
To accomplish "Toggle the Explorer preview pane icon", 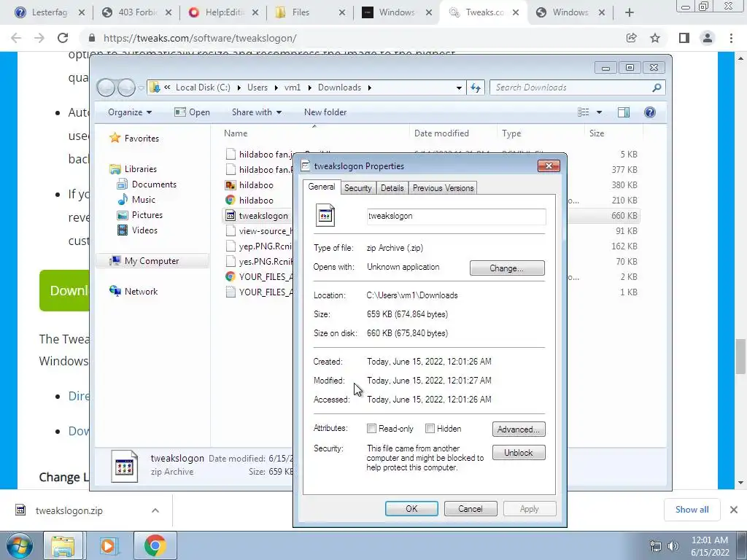I will 624,112.
